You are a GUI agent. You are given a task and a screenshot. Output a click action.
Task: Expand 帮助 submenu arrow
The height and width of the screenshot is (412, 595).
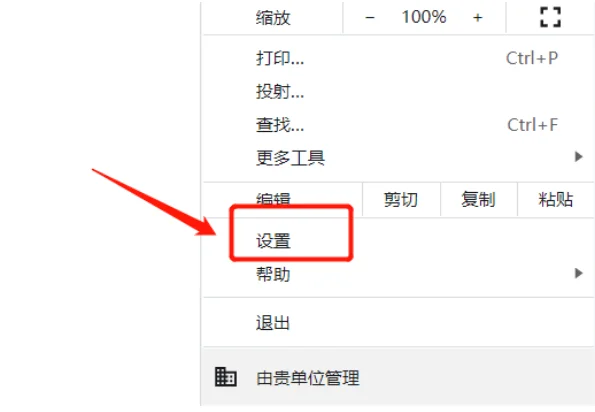pos(578,273)
